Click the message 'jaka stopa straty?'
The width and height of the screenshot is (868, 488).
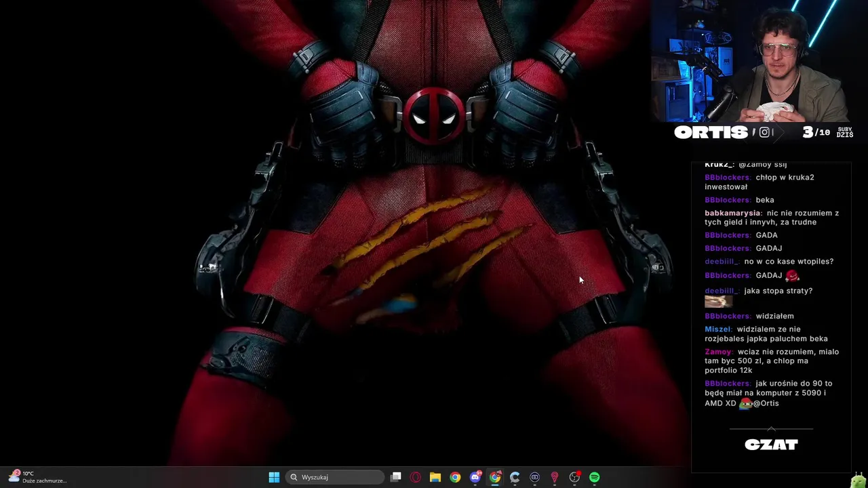pyautogui.click(x=778, y=291)
